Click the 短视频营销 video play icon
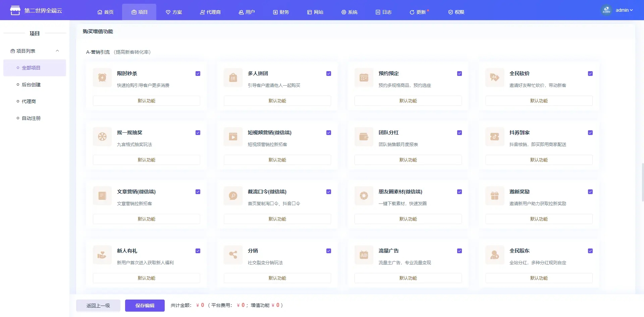 233,137
